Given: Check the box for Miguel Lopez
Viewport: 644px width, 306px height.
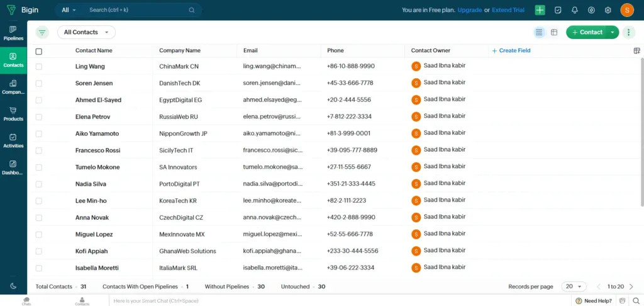Looking at the screenshot, I should click(x=38, y=235).
